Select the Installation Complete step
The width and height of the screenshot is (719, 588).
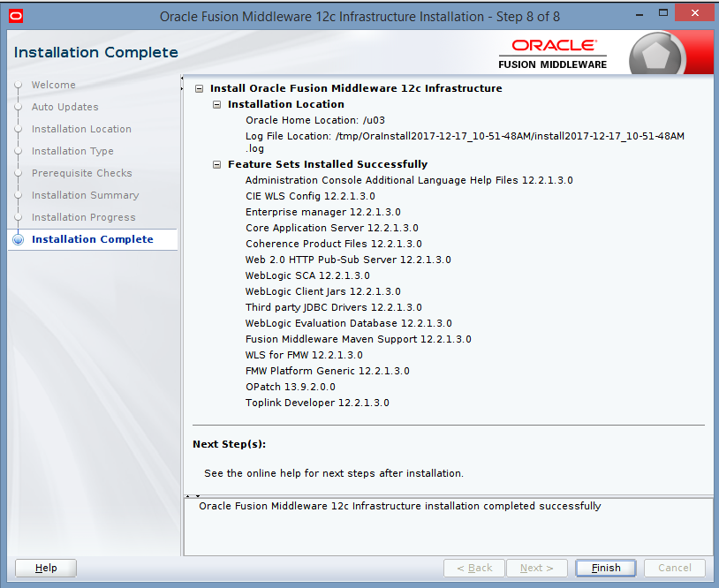93,239
